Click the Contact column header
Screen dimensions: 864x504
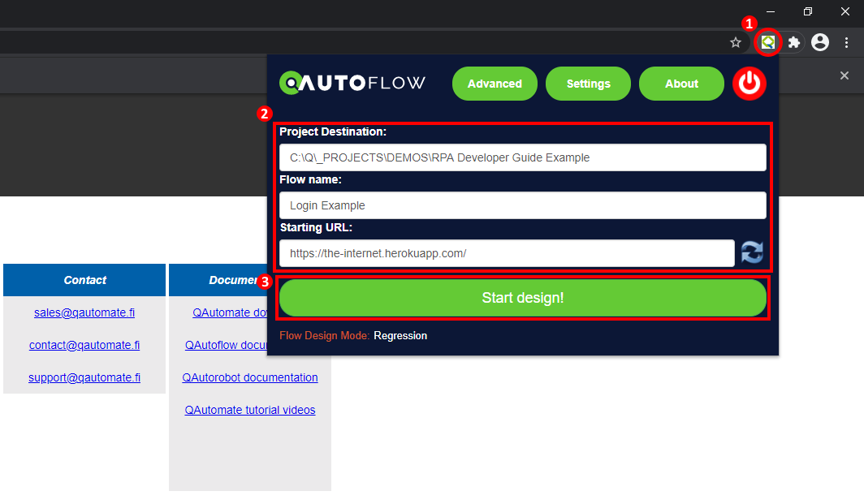pyautogui.click(x=84, y=280)
